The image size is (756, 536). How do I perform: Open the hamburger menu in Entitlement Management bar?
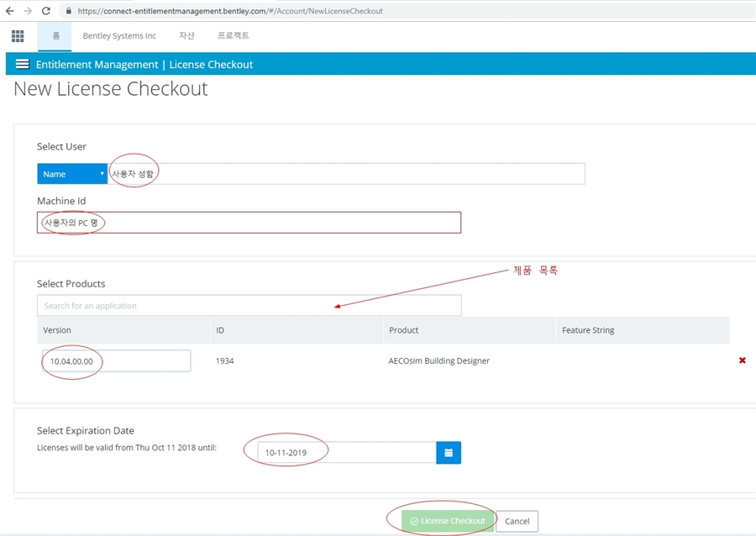(22, 65)
